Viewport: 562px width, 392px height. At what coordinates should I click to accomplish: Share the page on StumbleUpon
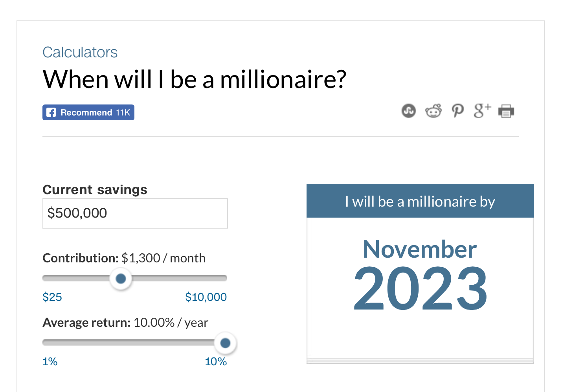click(408, 111)
